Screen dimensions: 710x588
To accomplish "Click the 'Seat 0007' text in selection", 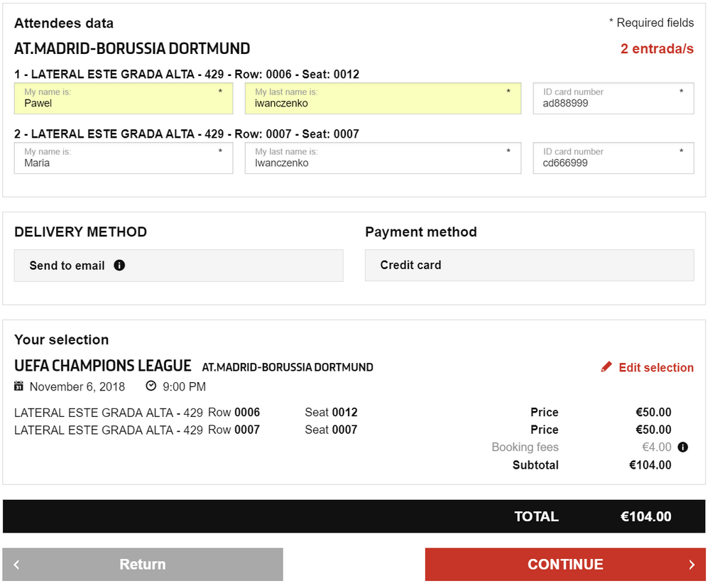I will click(x=331, y=430).
